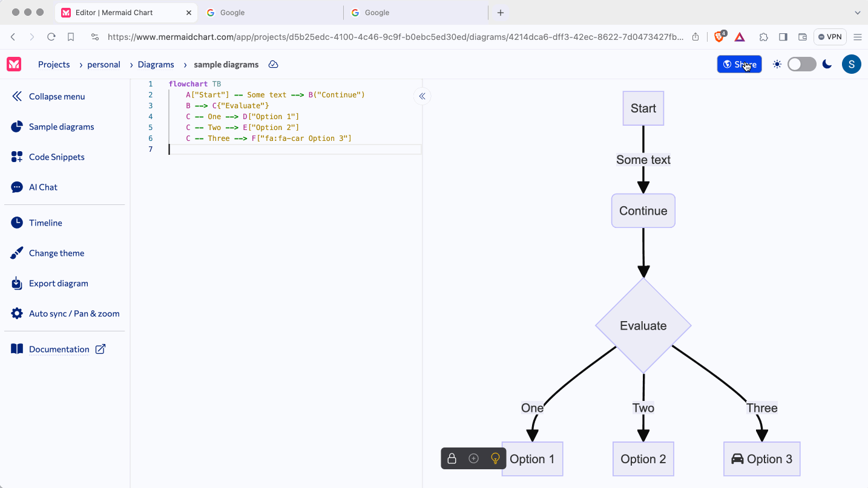Screen dimensions: 868x488
Task: Open Code Snippets panel
Action: point(48,157)
